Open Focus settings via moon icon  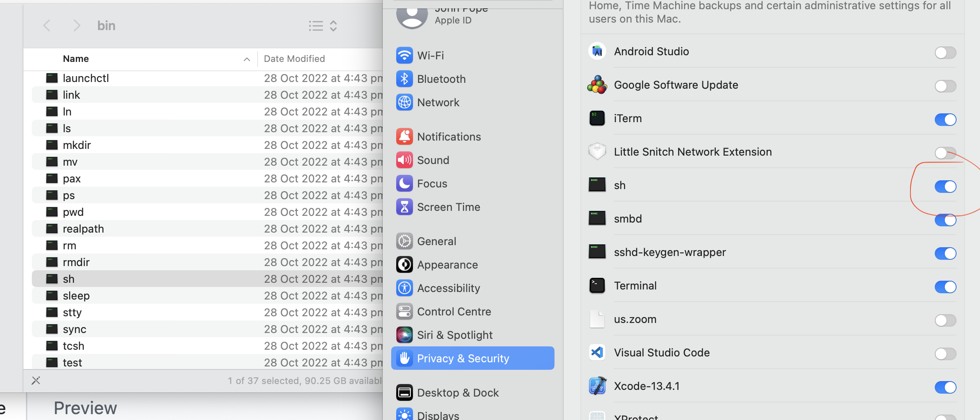pos(404,183)
